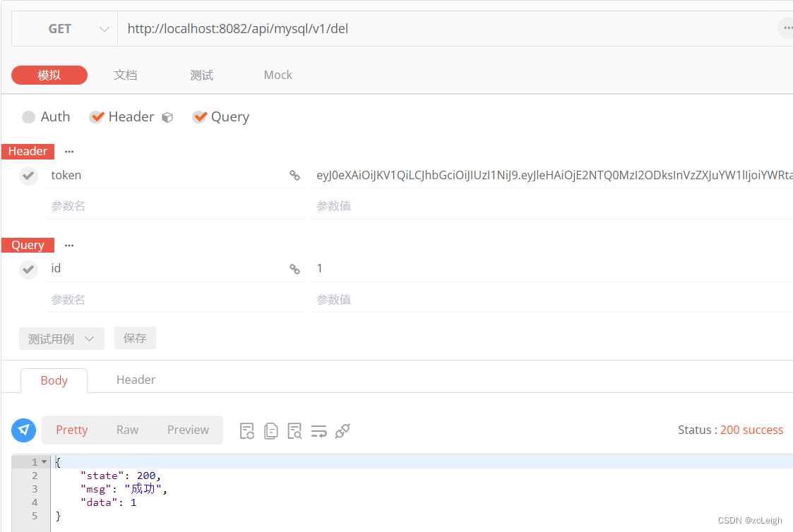This screenshot has height=532, width=793.
Task: Click the "data": 1 line
Action: (x=108, y=502)
